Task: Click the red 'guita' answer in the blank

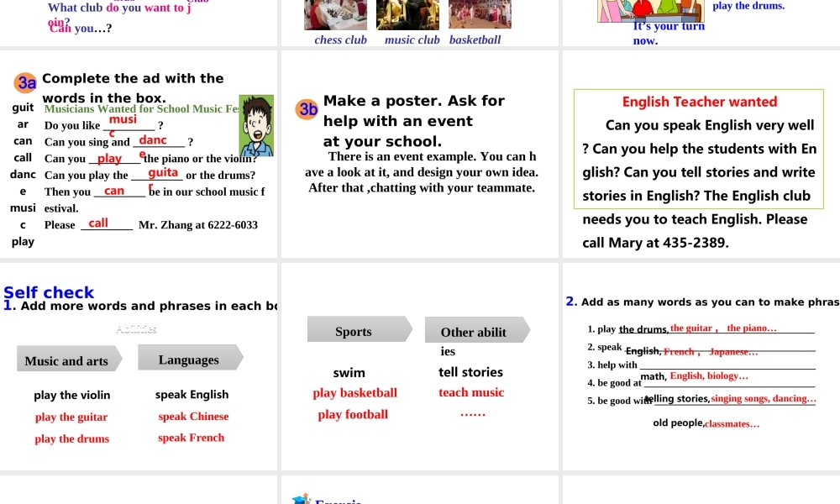Action: tap(163, 172)
